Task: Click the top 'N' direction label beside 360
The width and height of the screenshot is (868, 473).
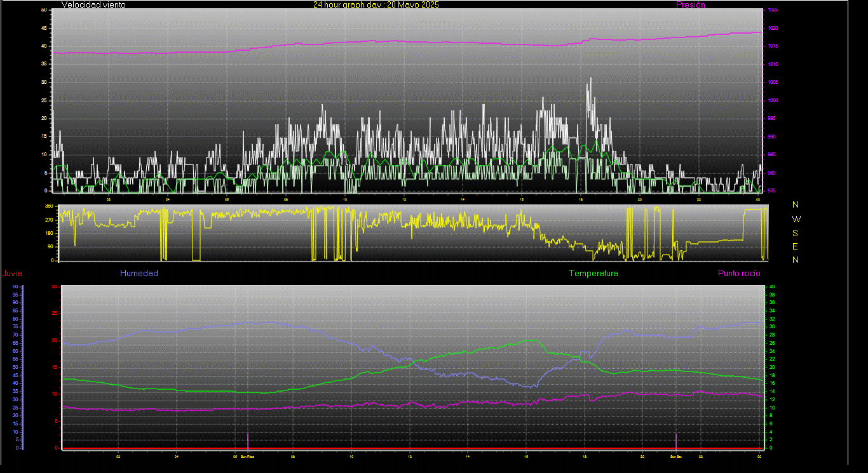Action: click(x=796, y=204)
